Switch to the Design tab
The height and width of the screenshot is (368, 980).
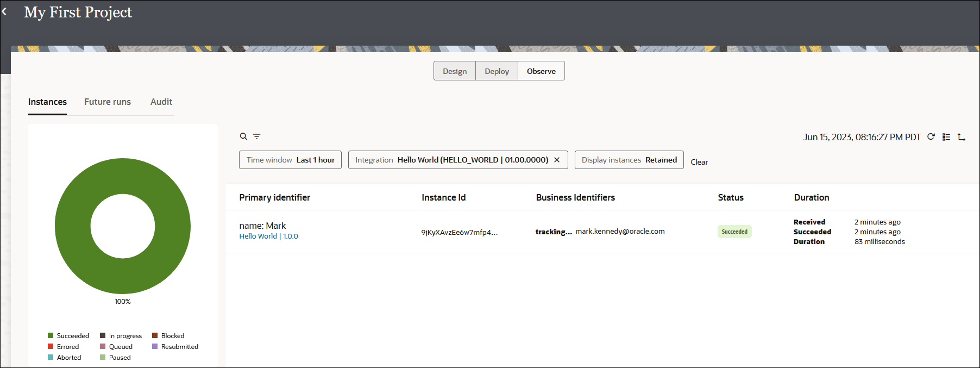(x=455, y=71)
